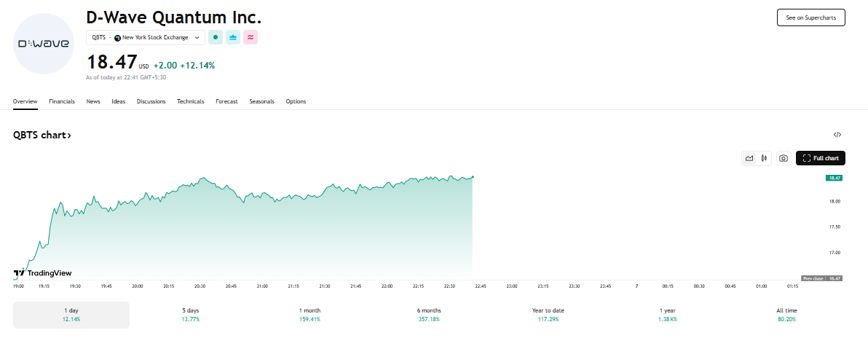Select the 6 months range

point(429,315)
